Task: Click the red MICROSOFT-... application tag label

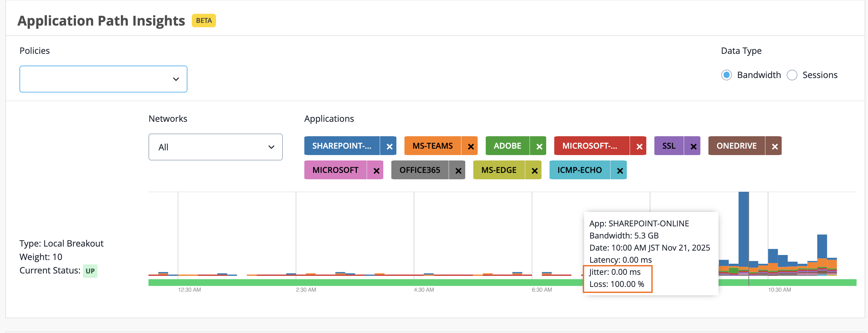Action: pyautogui.click(x=591, y=146)
